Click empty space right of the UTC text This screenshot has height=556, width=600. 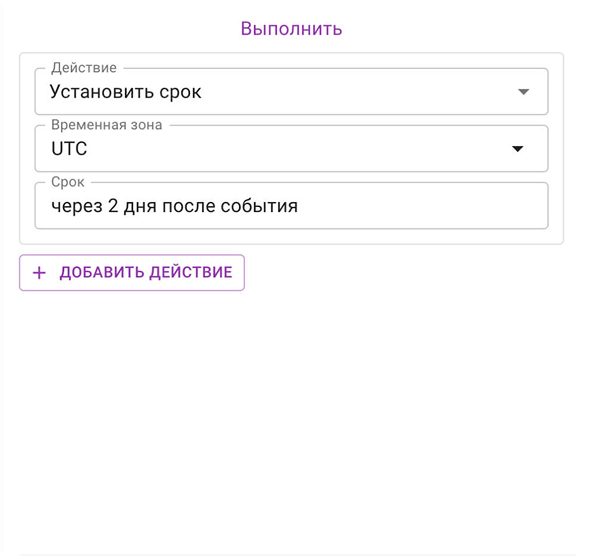(298, 149)
